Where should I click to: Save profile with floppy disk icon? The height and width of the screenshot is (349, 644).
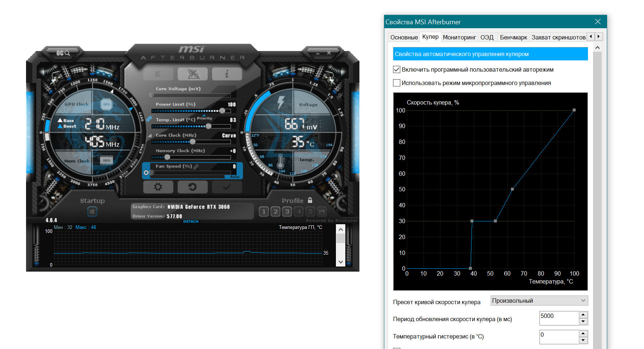tap(321, 212)
